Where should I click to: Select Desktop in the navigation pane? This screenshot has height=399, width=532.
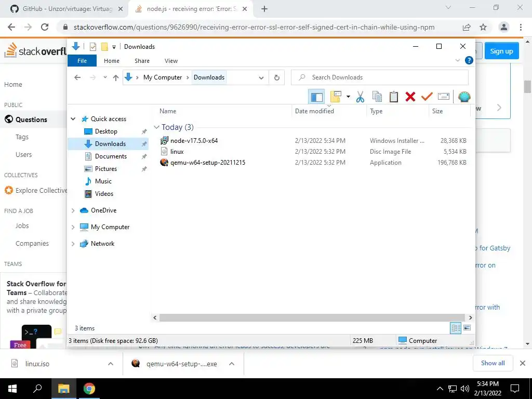click(x=106, y=131)
